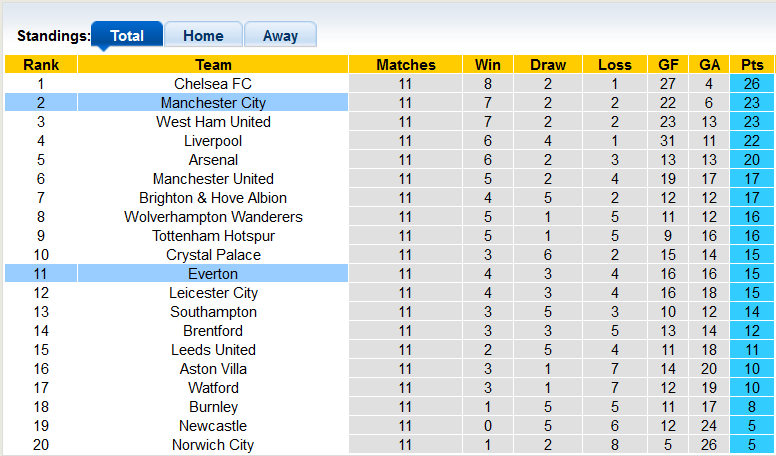Click the Newcastle team link
The image size is (776, 456).
click(x=213, y=426)
